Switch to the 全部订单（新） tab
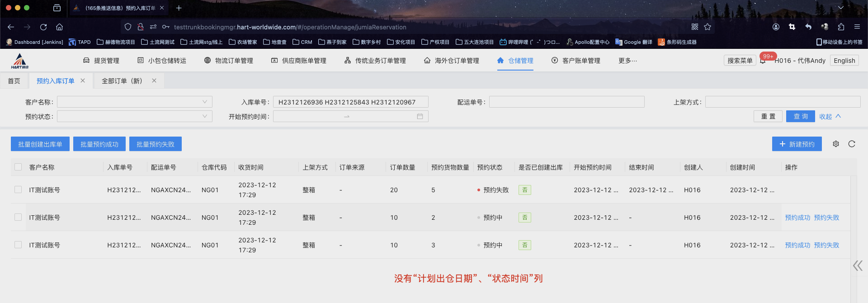 tap(122, 81)
